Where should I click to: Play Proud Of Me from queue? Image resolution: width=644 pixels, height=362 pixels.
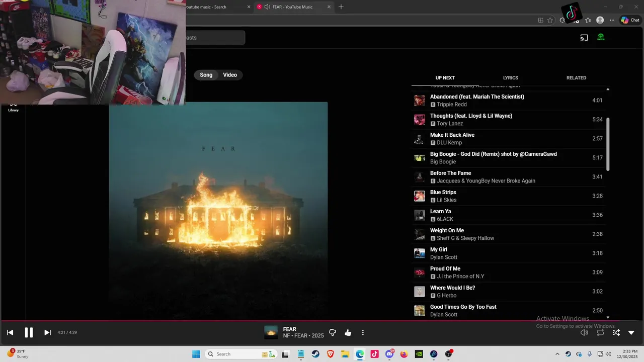pyautogui.click(x=508, y=273)
